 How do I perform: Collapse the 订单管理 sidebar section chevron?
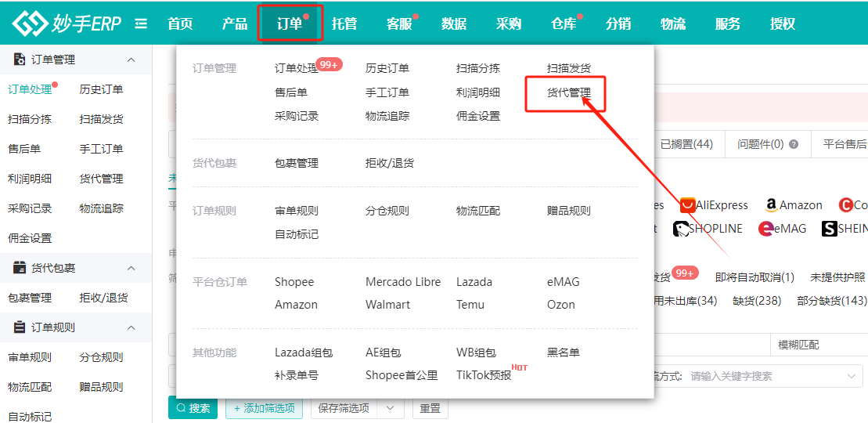click(131, 60)
